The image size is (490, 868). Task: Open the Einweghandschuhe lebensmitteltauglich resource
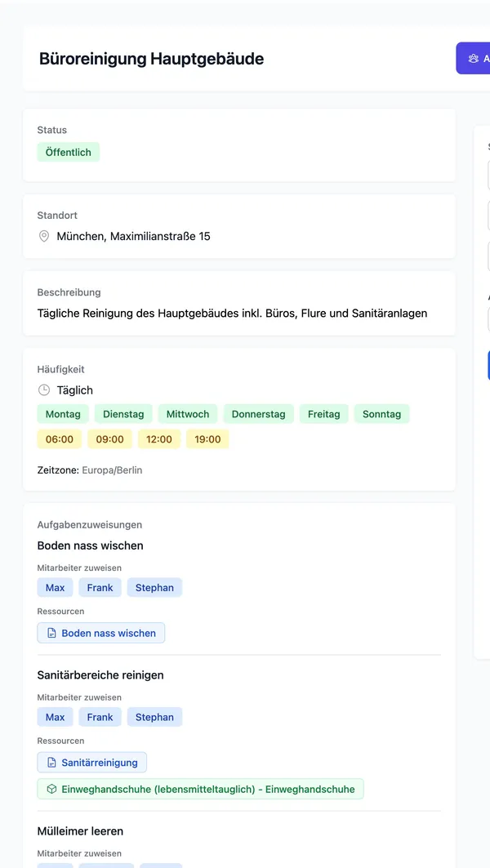[198, 789]
